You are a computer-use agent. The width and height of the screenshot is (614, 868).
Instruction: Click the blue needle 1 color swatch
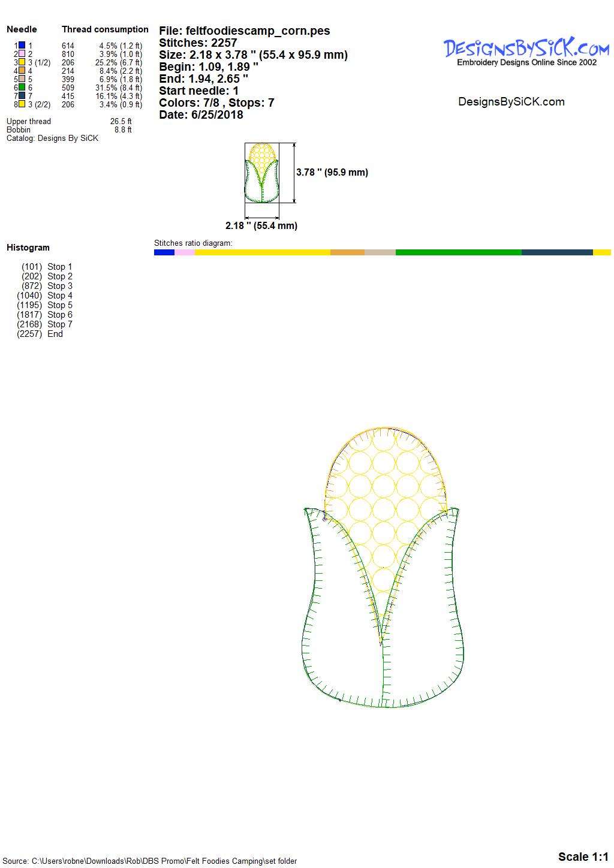click(22, 46)
